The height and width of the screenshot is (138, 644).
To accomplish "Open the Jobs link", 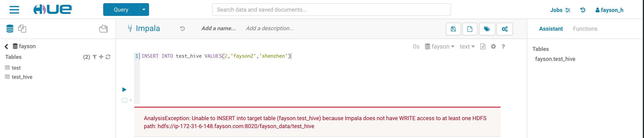I will coord(560,10).
